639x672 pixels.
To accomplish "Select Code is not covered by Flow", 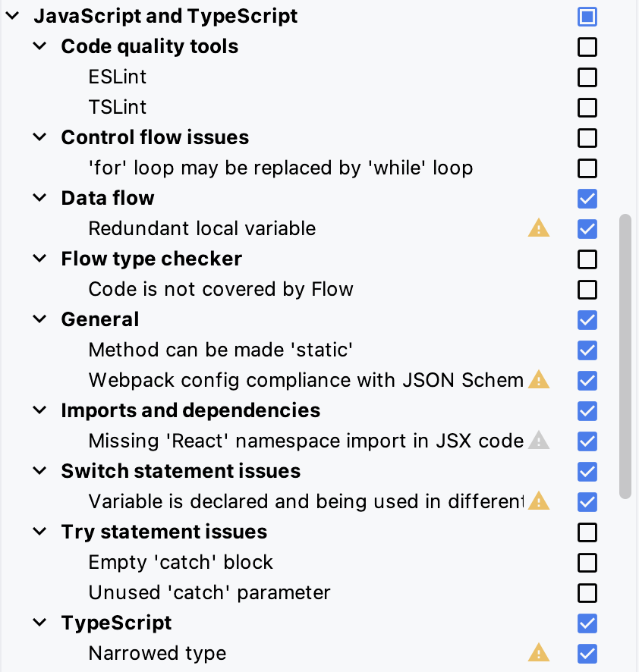I will (x=221, y=289).
